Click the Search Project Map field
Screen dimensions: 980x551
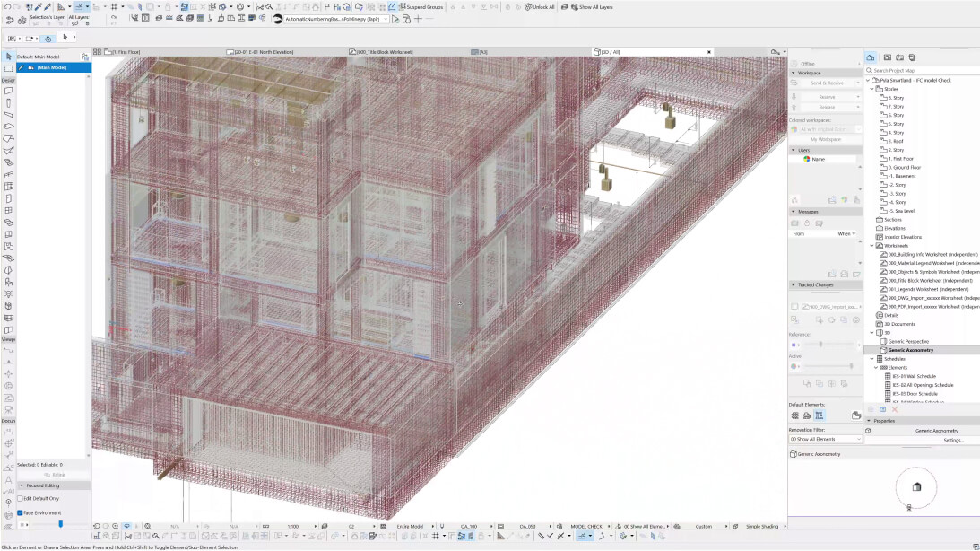coord(922,71)
